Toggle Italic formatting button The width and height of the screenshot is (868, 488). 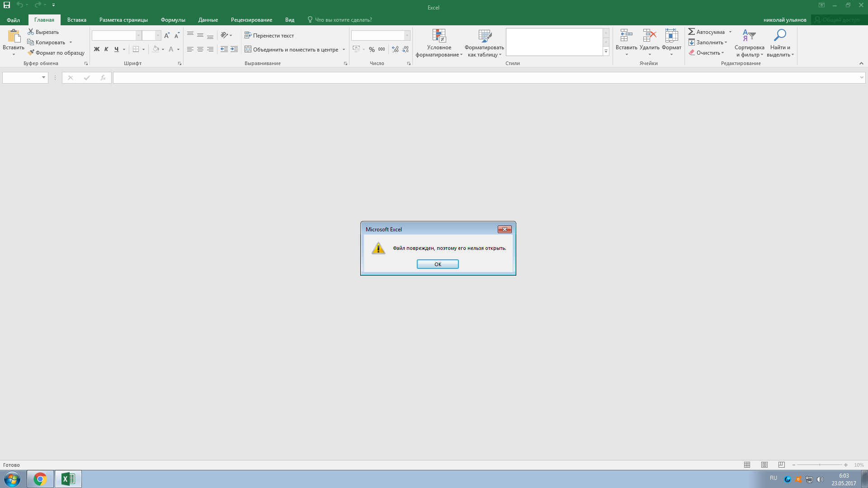(106, 49)
